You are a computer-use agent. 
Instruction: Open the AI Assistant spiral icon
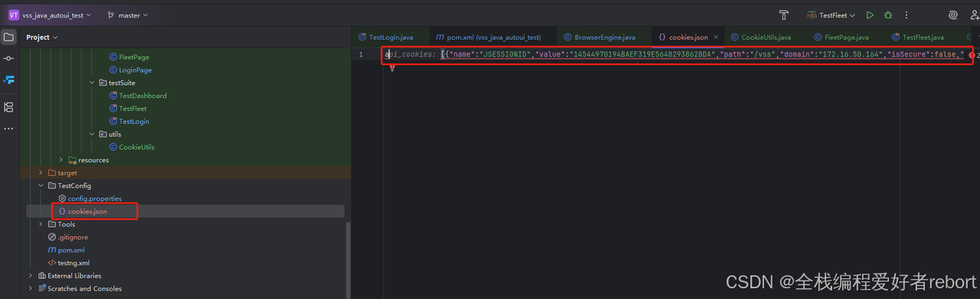953,15
